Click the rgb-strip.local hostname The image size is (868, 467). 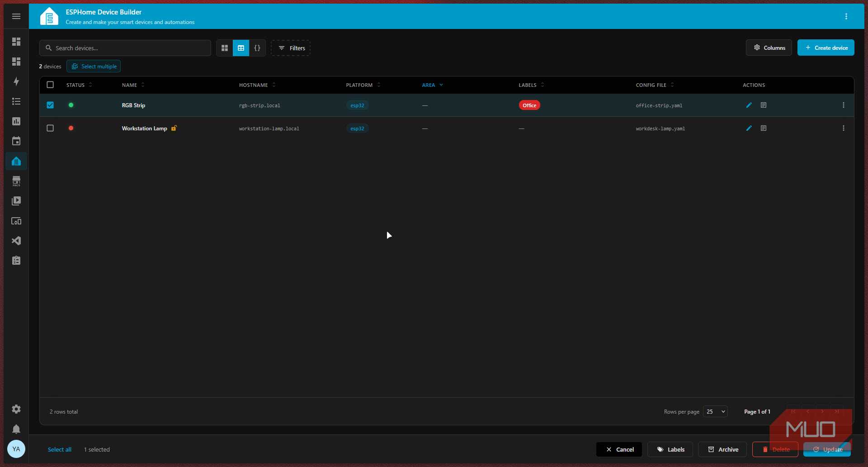click(x=259, y=105)
